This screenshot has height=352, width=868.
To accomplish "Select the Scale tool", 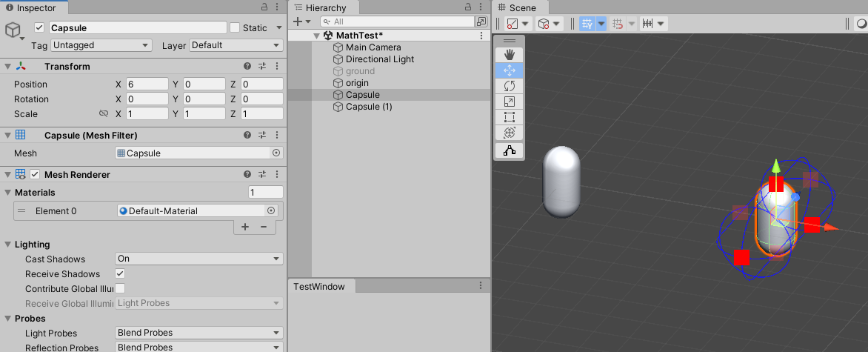I will pos(510,102).
